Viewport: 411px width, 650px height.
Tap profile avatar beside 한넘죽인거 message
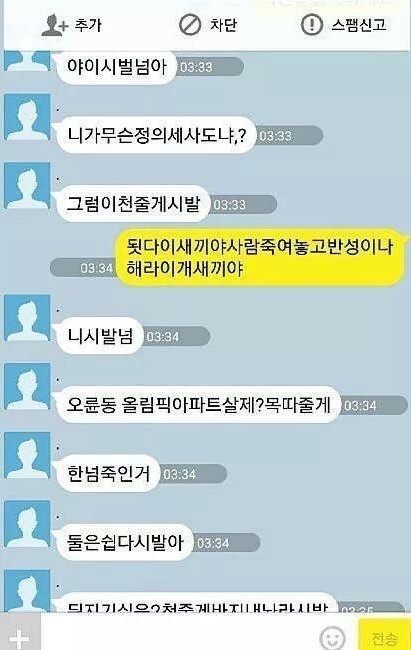point(27,455)
